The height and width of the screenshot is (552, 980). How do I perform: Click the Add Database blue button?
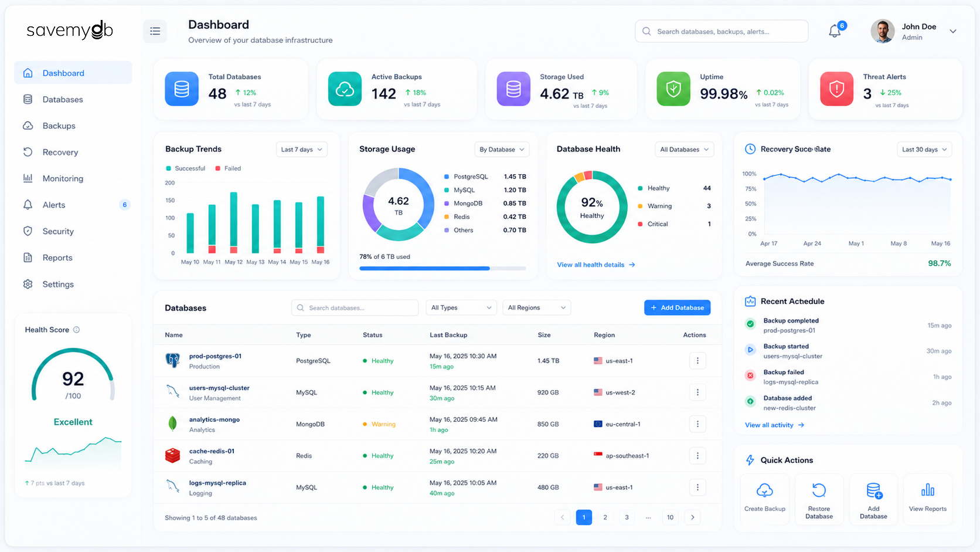[x=677, y=307]
